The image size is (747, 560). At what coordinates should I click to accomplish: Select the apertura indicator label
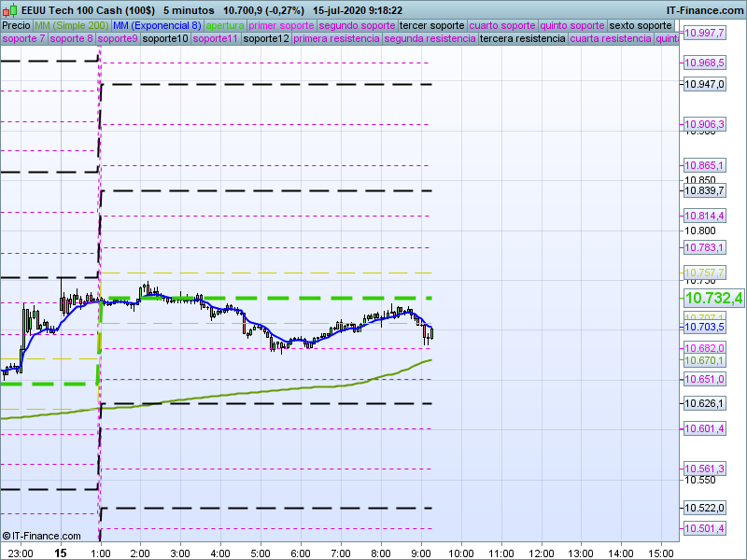coord(225,25)
